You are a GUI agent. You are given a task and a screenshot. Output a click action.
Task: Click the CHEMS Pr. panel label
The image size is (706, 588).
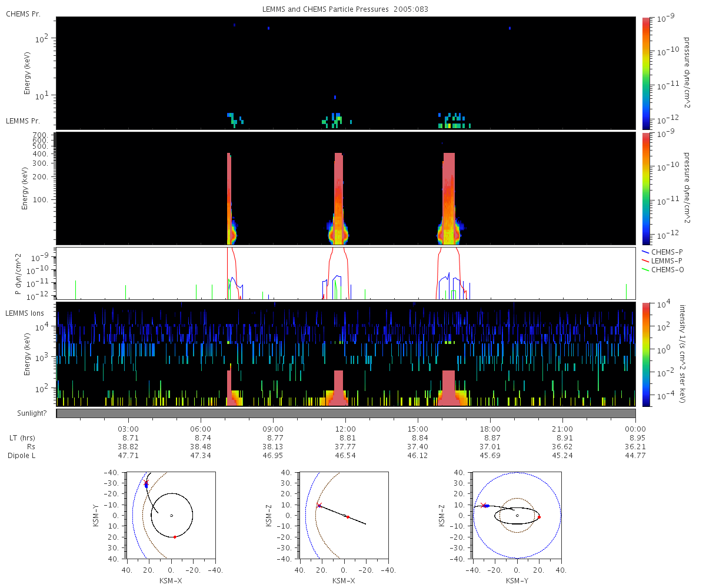(x=23, y=14)
